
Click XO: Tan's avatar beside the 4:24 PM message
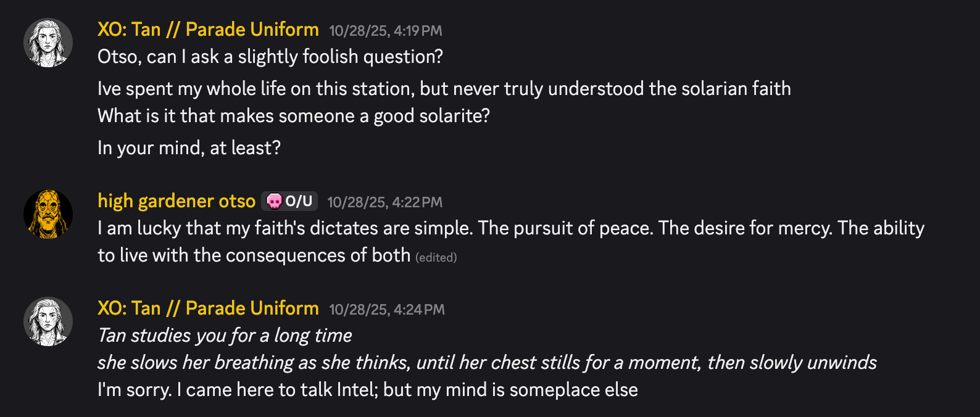tap(48, 321)
